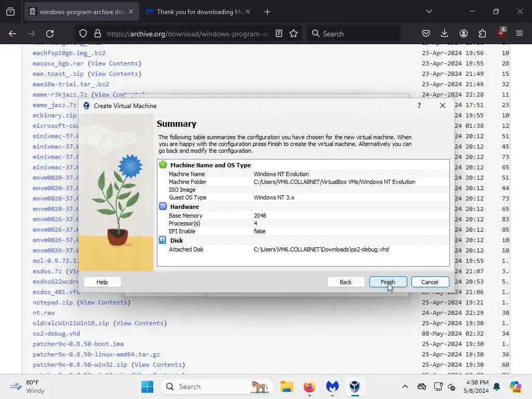Viewport: 532px width, 399px height.
Task: Select the Guest OS Type row
Action: coord(303,197)
